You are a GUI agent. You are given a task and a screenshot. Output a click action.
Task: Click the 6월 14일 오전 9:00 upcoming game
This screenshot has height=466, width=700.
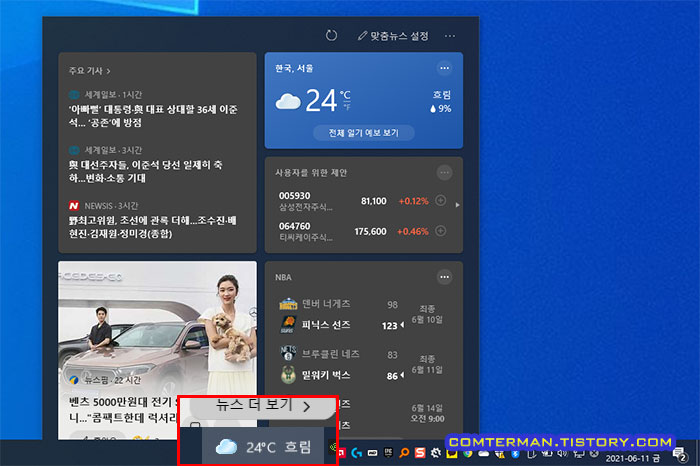[x=427, y=413]
